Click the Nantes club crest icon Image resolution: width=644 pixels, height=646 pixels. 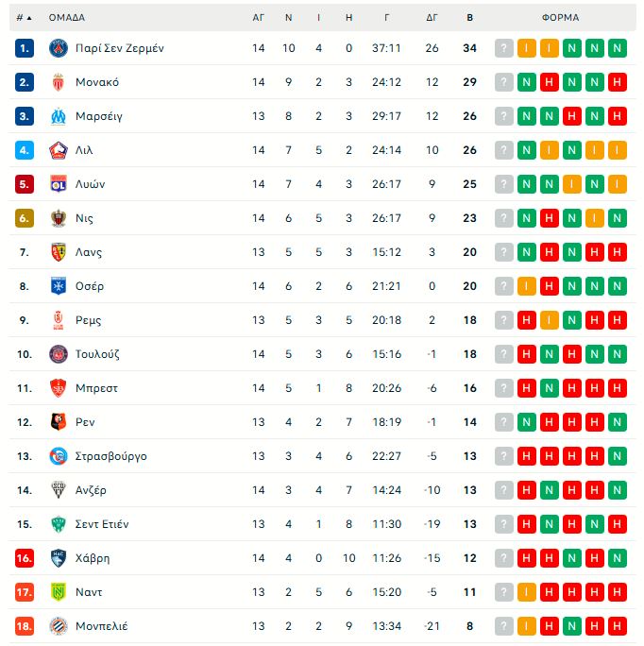click(x=59, y=592)
